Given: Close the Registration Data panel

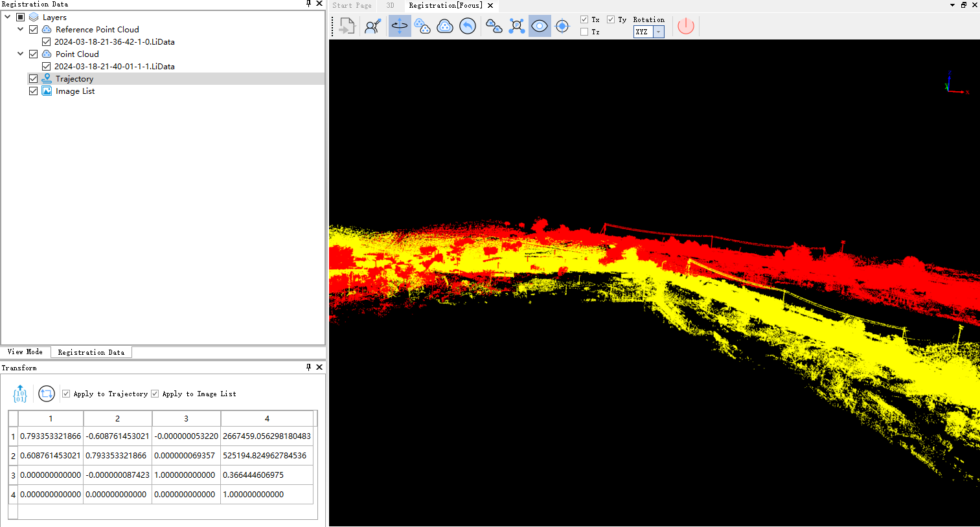Looking at the screenshot, I should (x=319, y=4).
